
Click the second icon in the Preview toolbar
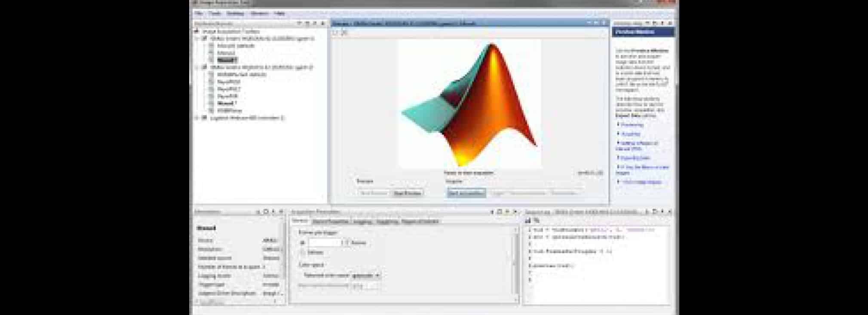click(x=344, y=33)
